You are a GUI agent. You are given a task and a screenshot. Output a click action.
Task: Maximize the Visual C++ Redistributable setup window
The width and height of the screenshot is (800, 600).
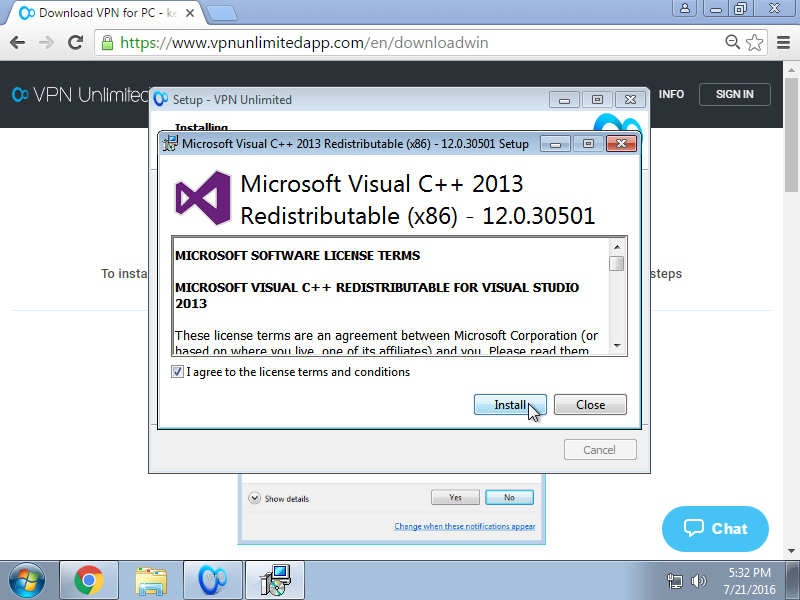pyautogui.click(x=588, y=144)
